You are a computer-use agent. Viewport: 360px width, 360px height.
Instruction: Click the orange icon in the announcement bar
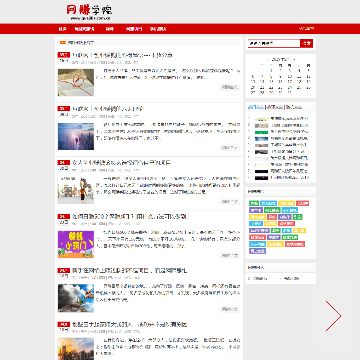[x=63, y=43]
